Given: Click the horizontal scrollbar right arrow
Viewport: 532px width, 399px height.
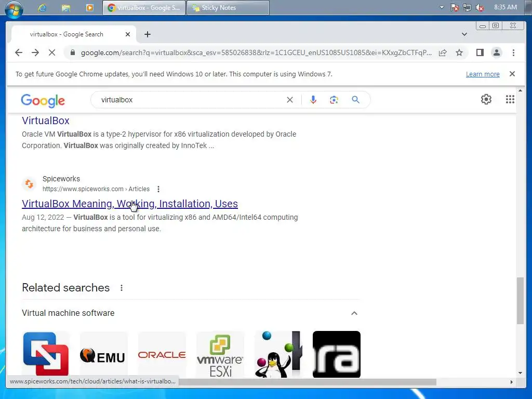Looking at the screenshot, I should point(512,382).
